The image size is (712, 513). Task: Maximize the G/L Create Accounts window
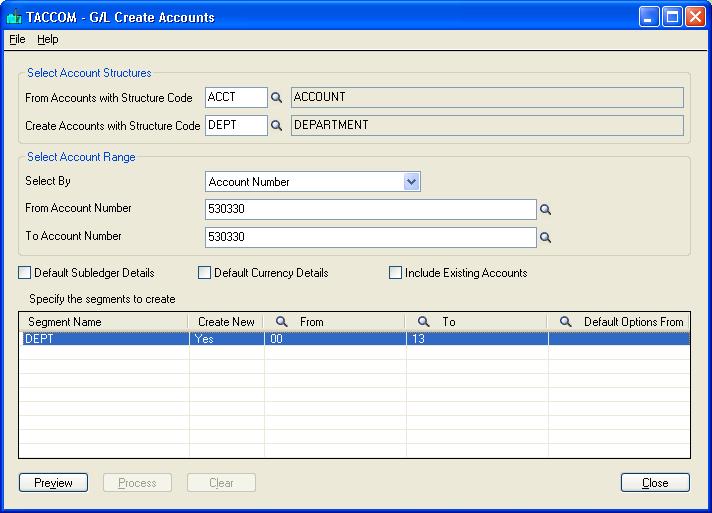pos(672,17)
